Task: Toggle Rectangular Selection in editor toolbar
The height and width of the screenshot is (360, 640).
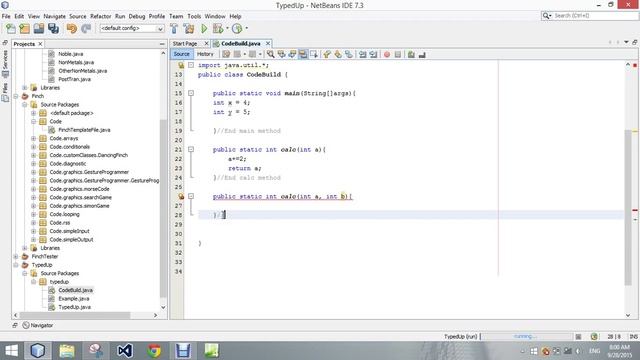Action: point(313,54)
